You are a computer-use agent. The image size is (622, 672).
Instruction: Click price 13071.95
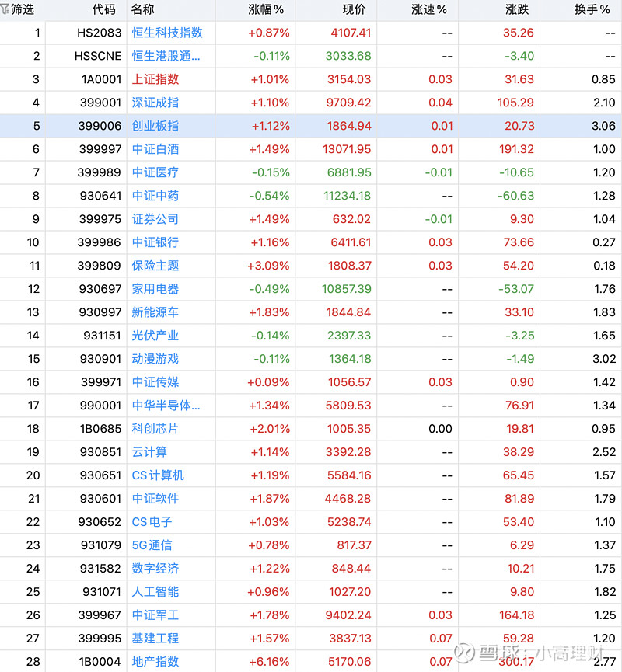pos(347,149)
